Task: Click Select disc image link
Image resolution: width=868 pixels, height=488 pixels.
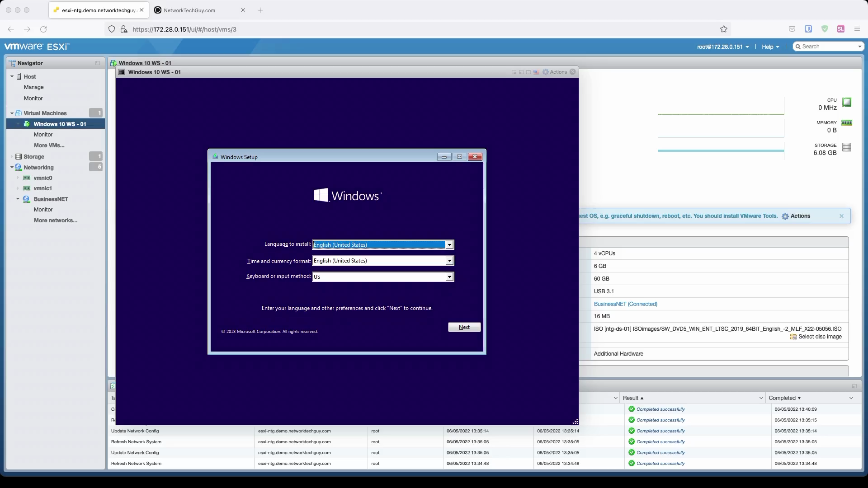Action: click(820, 337)
